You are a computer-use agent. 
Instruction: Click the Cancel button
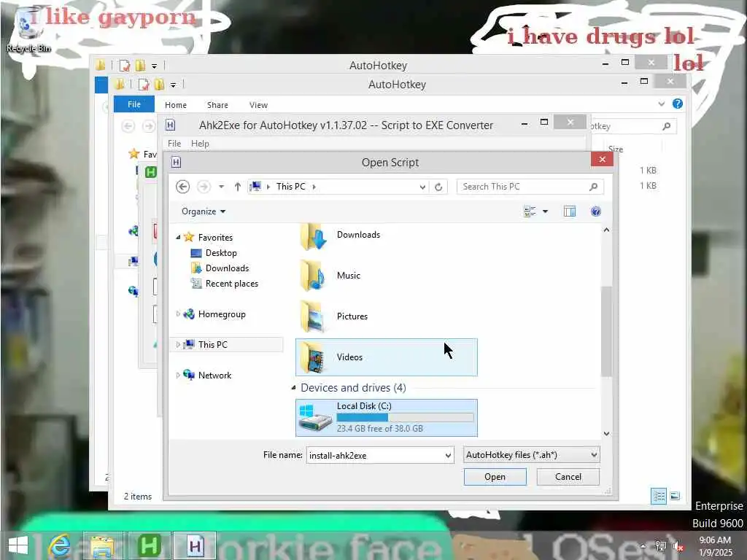pos(568,477)
